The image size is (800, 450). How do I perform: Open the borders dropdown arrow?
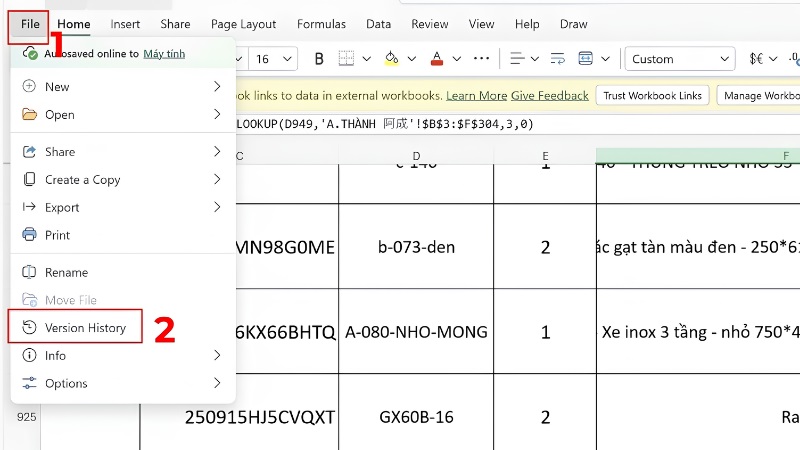click(x=367, y=59)
